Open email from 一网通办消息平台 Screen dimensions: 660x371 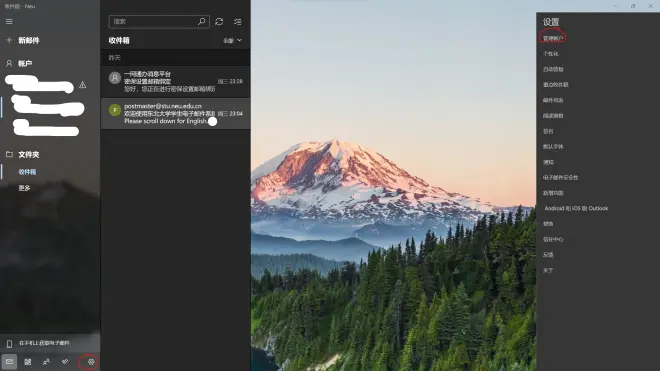(x=175, y=82)
